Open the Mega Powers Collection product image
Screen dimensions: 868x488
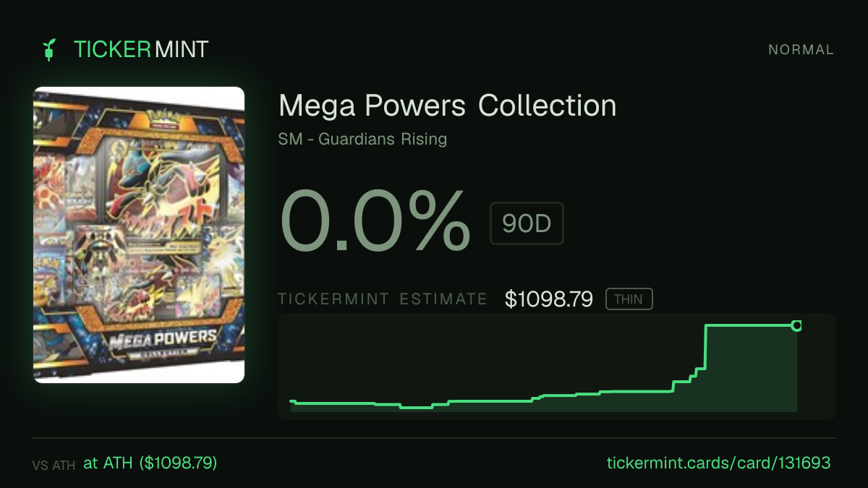pyautogui.click(x=139, y=235)
